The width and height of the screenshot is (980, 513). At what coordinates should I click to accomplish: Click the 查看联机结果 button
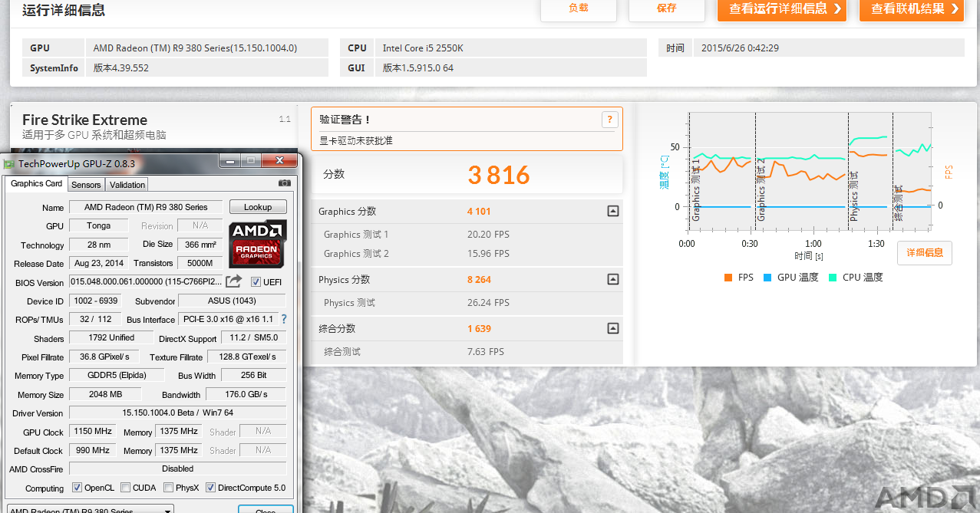(912, 9)
